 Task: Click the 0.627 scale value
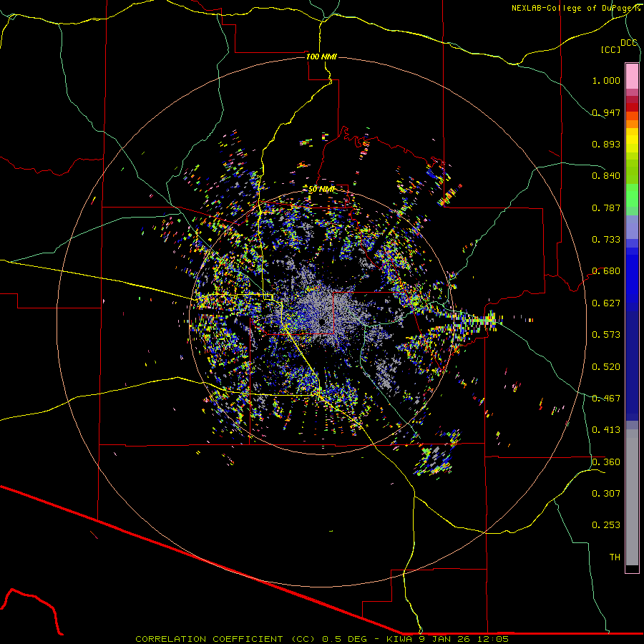coord(606,303)
